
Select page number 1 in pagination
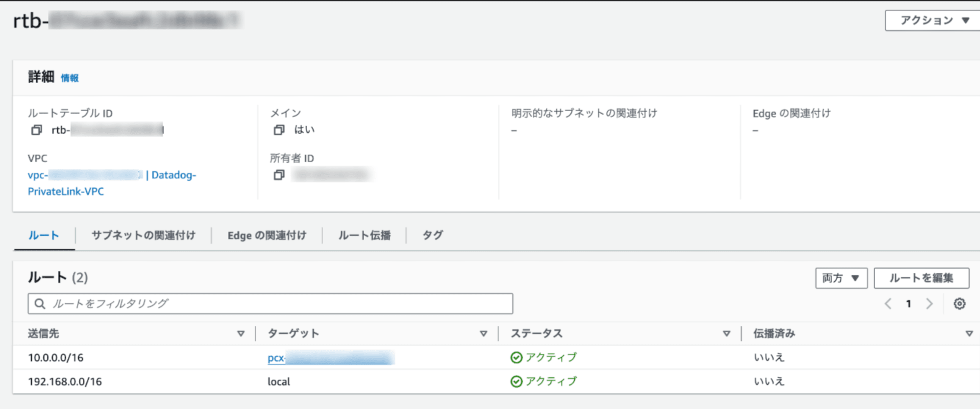pos(908,304)
